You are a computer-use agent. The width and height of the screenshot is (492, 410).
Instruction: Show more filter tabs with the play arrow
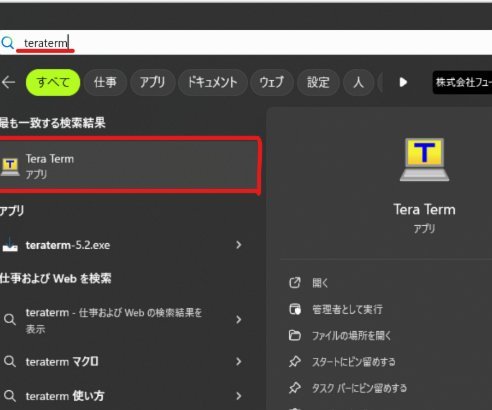403,82
